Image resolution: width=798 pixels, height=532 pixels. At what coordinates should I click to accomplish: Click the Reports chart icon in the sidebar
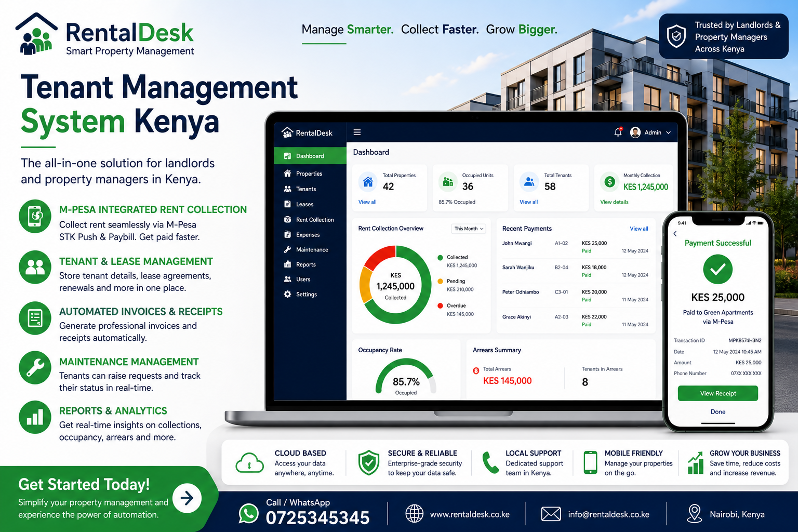pyautogui.click(x=287, y=264)
